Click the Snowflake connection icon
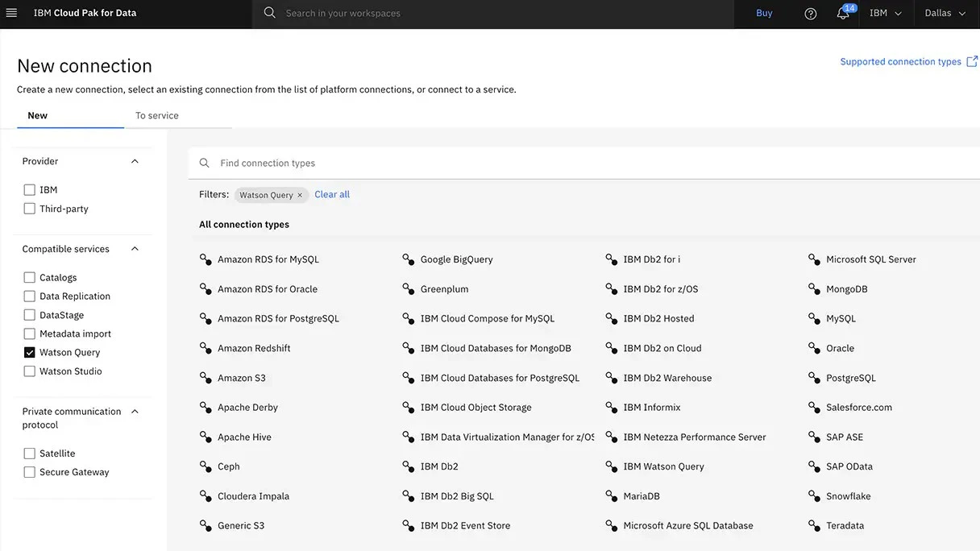980x551 pixels. pos(814,496)
